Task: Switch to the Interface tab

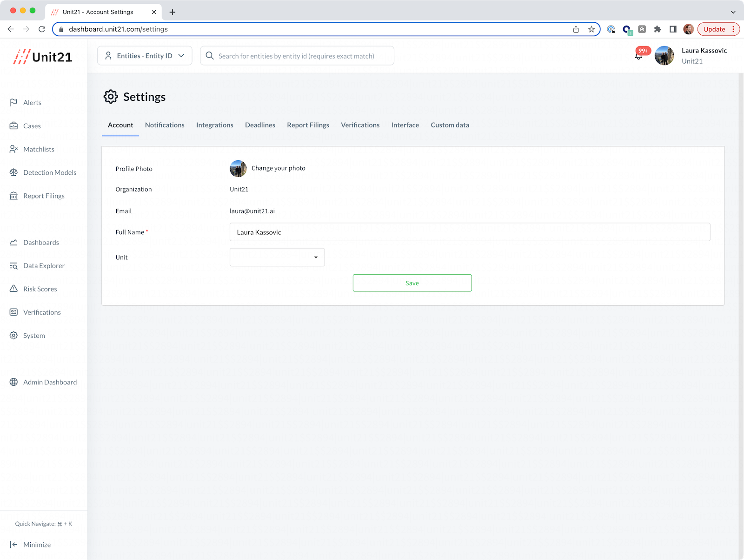Action: coord(405,125)
